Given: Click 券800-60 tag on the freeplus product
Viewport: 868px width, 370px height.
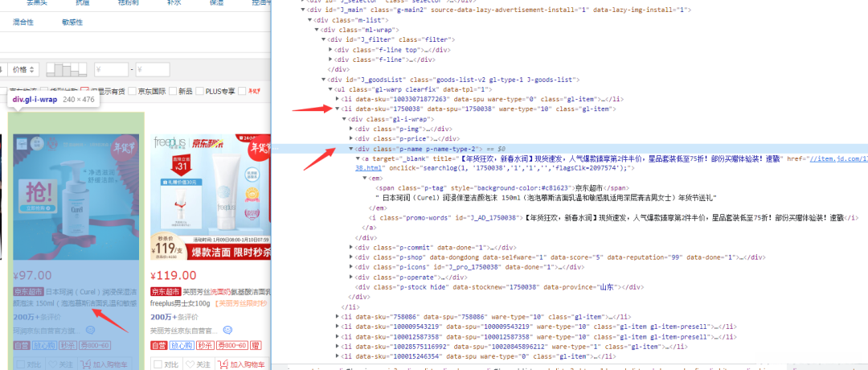Looking at the screenshot, I should (x=232, y=346).
